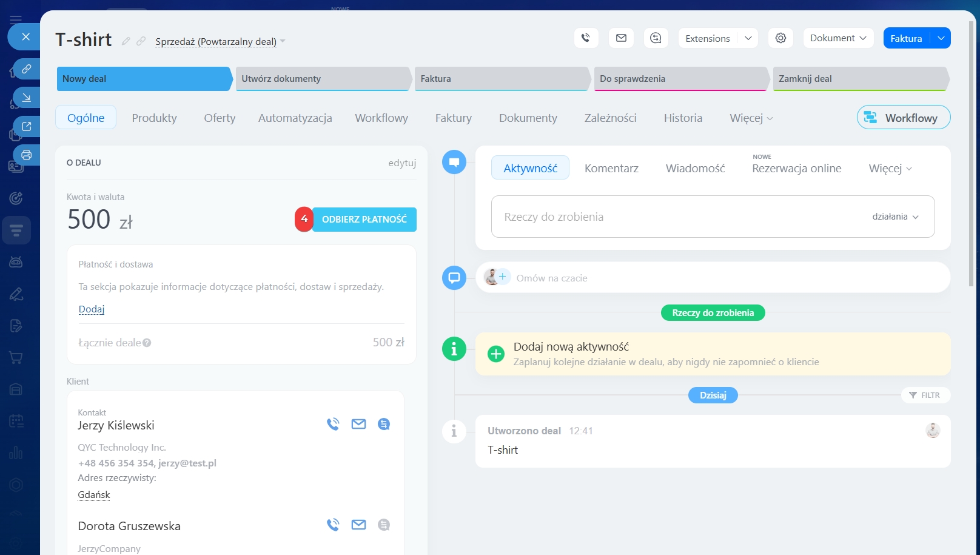Image resolution: width=980 pixels, height=555 pixels.
Task: Open chat with Jerzy Kiślewski
Action: [x=384, y=424]
